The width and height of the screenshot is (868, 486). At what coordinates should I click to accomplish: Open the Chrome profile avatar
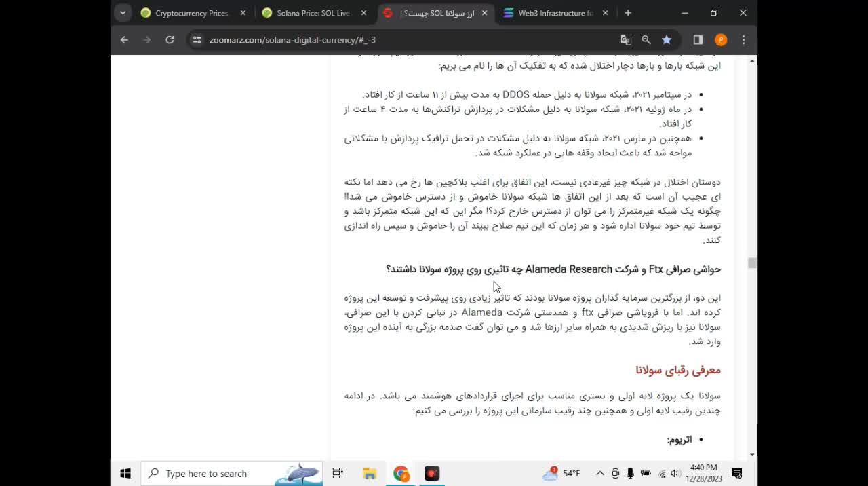point(721,40)
